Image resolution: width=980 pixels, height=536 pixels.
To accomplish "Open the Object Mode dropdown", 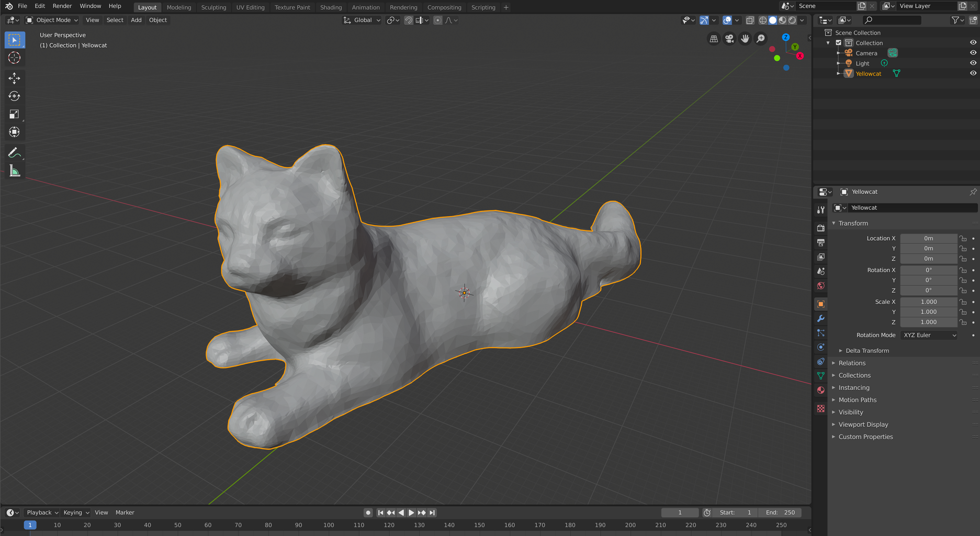I will click(x=52, y=20).
